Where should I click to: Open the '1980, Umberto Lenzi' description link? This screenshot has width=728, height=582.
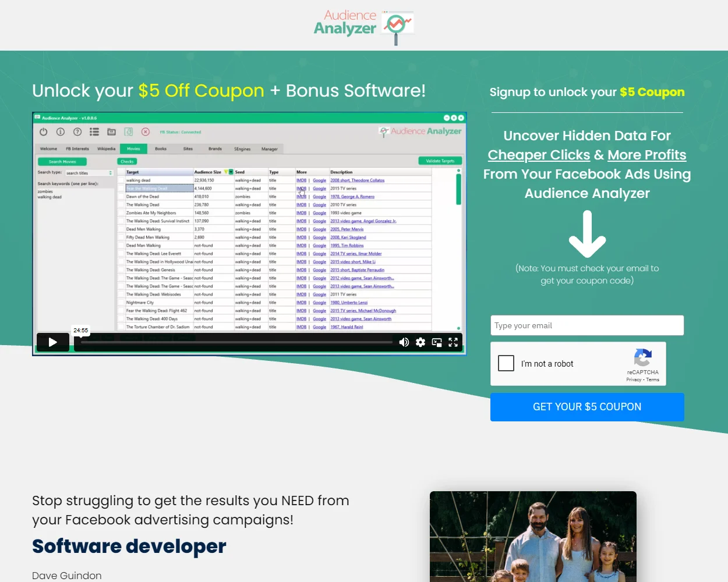pyautogui.click(x=349, y=303)
